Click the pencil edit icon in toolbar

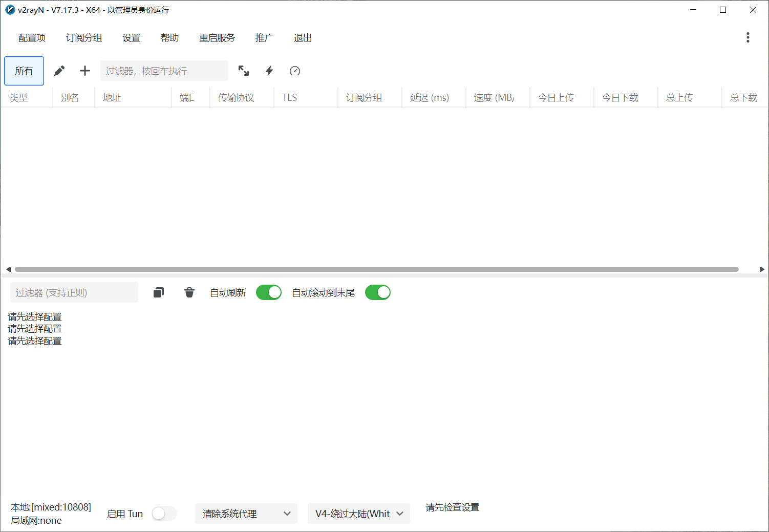[59, 71]
